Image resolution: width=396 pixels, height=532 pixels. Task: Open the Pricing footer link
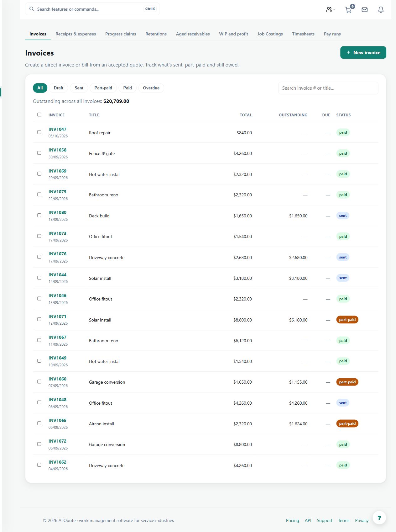tap(292, 520)
